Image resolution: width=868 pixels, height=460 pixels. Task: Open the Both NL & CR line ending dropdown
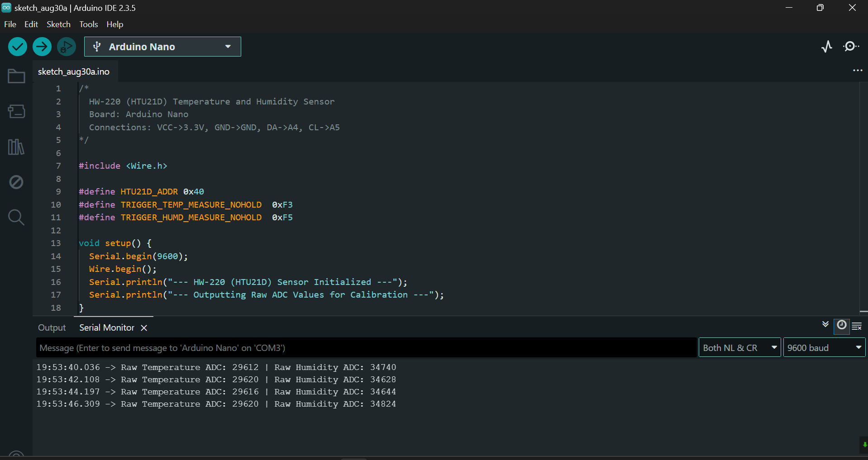click(x=739, y=348)
